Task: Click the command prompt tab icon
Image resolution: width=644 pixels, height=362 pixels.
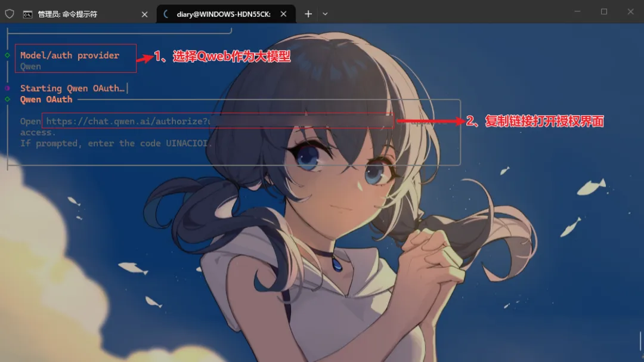Action: [x=27, y=14]
